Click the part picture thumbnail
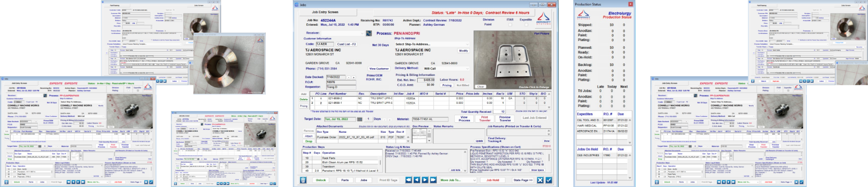Viewport: 868px width, 187px height. pyautogui.click(x=513, y=60)
